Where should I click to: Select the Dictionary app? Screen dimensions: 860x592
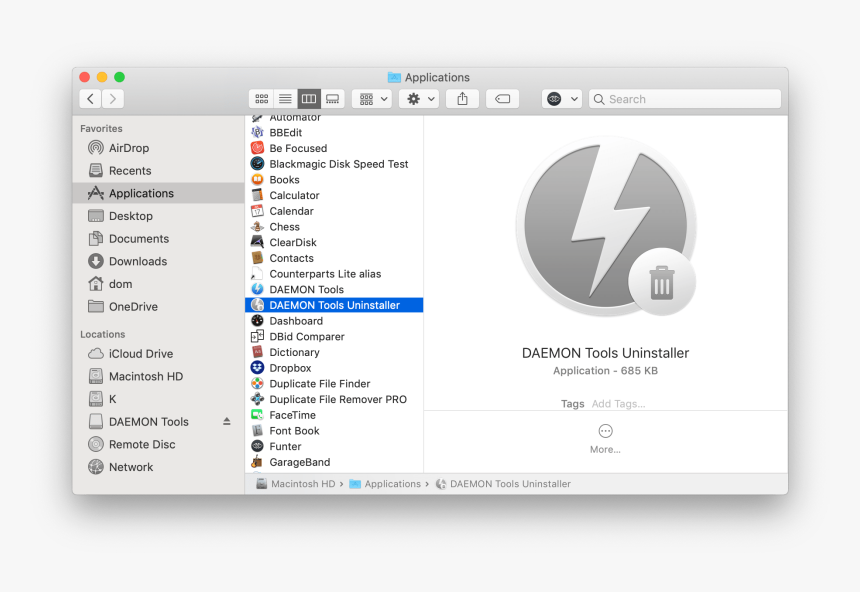[x=334, y=352]
